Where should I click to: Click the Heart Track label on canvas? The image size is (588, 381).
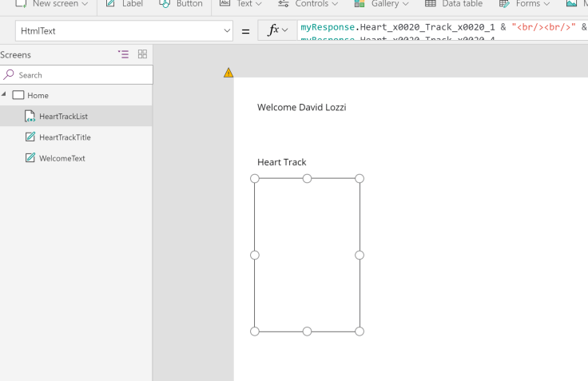[282, 162]
